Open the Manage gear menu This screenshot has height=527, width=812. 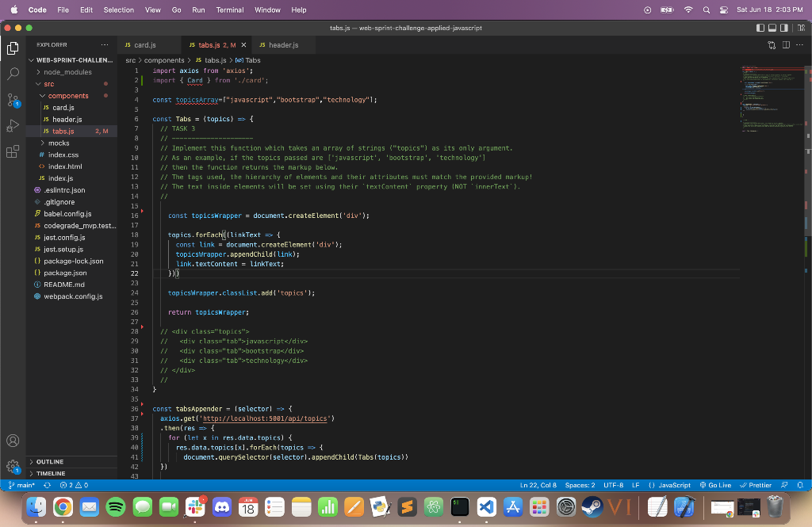coord(13,467)
